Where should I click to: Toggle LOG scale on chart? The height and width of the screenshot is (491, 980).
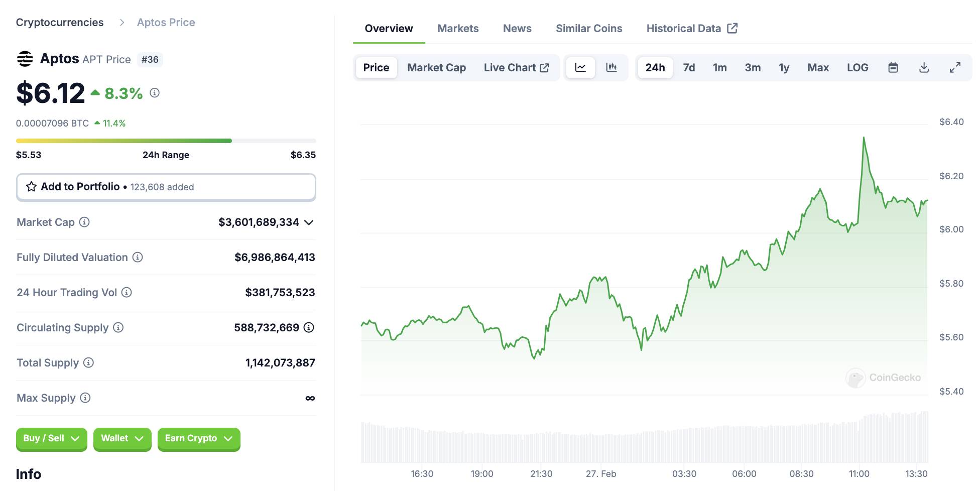(857, 67)
